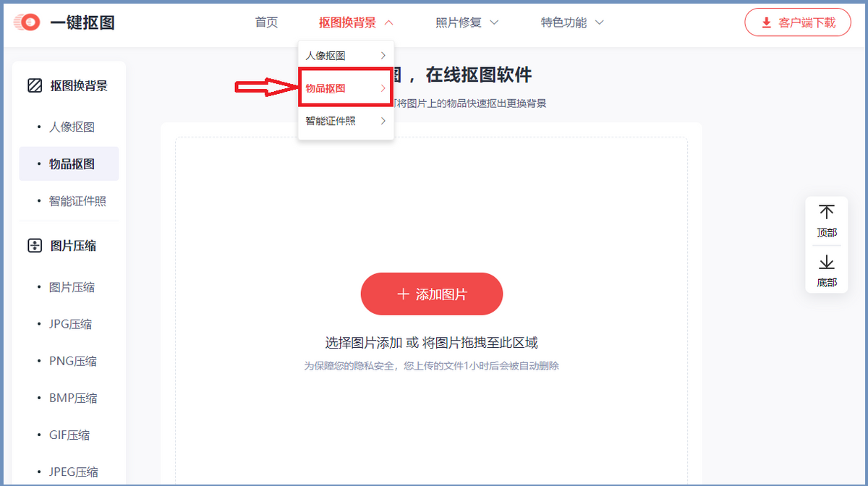Expand the 人像抠图 submenu arrow

click(x=383, y=56)
